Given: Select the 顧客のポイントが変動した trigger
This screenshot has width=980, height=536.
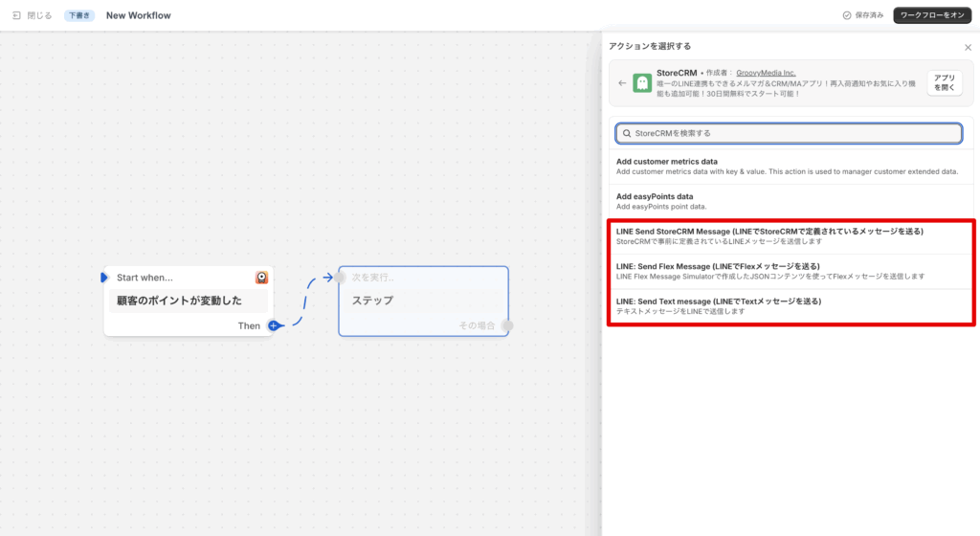Looking at the screenshot, I should (x=189, y=301).
